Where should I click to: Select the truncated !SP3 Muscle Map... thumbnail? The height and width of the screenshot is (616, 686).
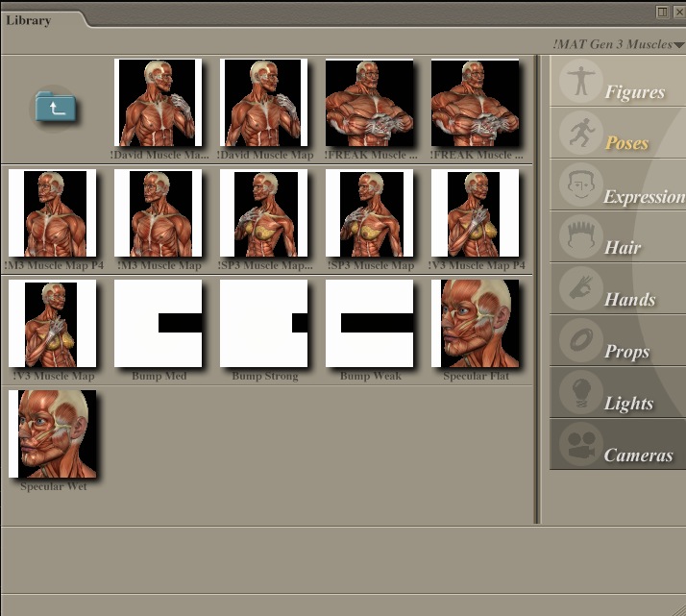(264, 213)
